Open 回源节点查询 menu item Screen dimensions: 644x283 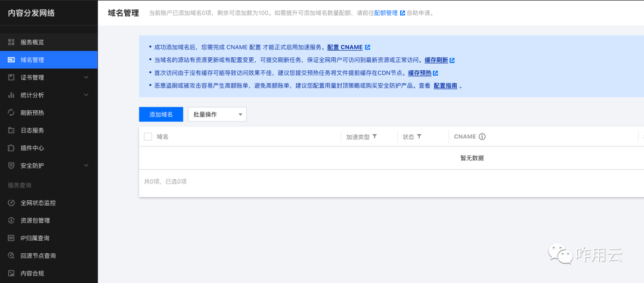49,256
